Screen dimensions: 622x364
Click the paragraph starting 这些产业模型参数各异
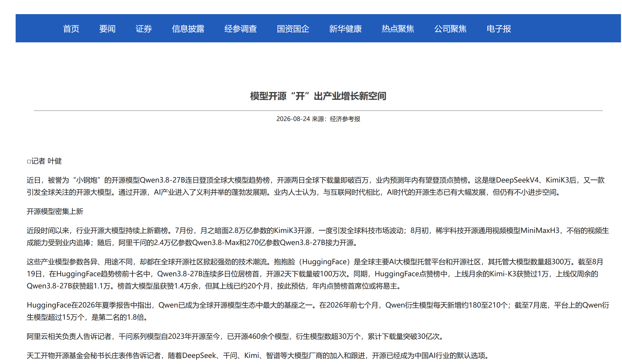pos(315,274)
